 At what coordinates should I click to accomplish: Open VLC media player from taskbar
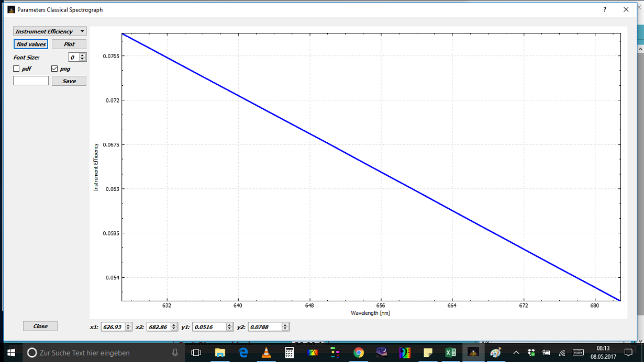pos(266,353)
